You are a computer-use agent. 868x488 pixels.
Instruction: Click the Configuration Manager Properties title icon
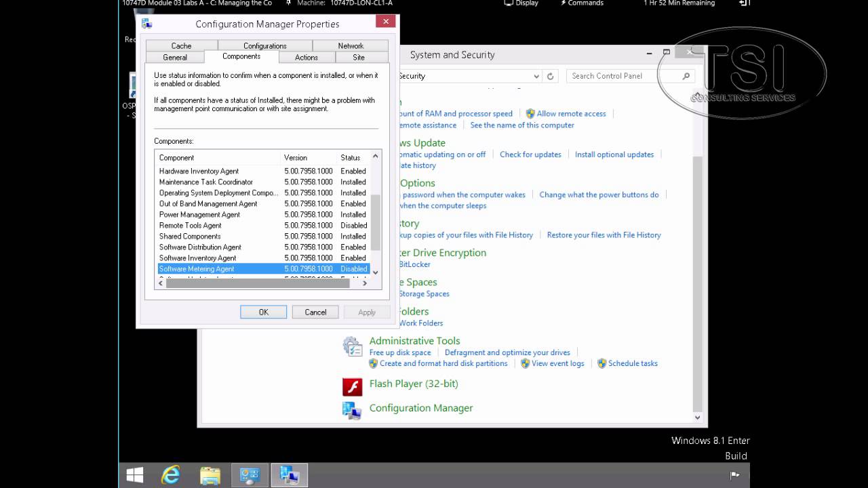[146, 24]
